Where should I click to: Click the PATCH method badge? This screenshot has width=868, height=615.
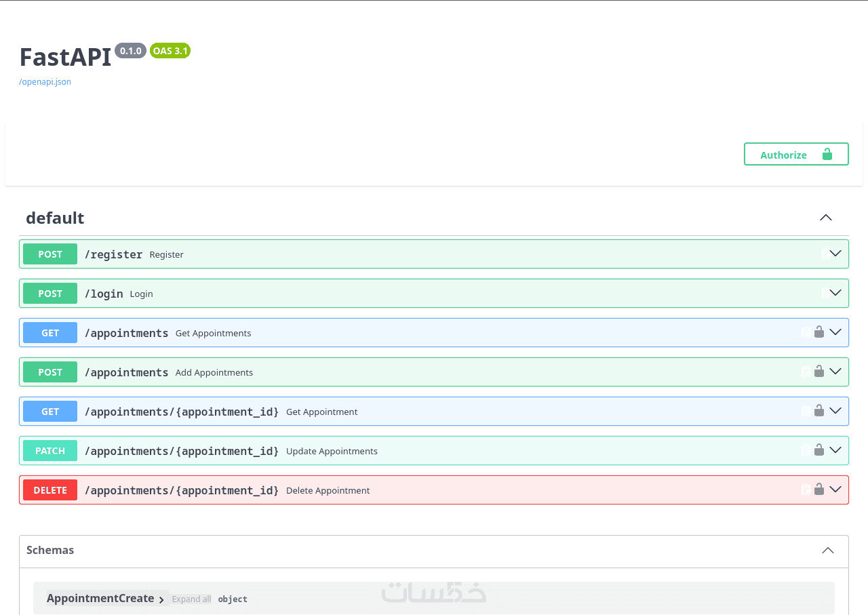50,451
